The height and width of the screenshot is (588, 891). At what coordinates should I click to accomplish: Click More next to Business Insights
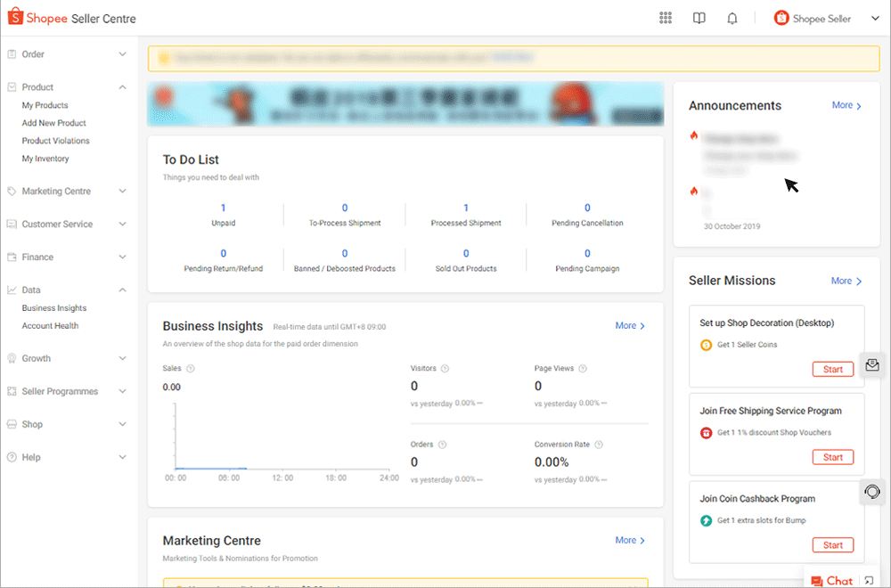[x=629, y=325]
